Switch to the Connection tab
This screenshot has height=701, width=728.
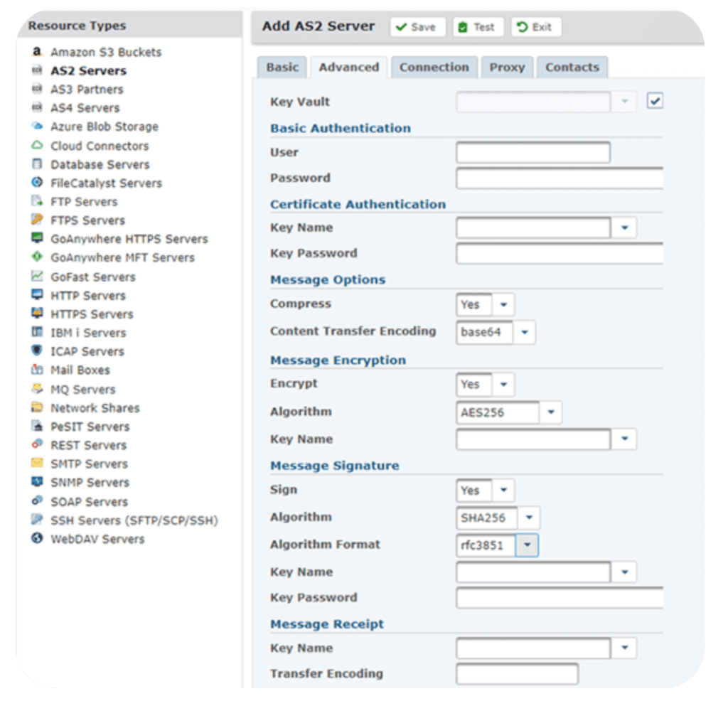pyautogui.click(x=434, y=67)
